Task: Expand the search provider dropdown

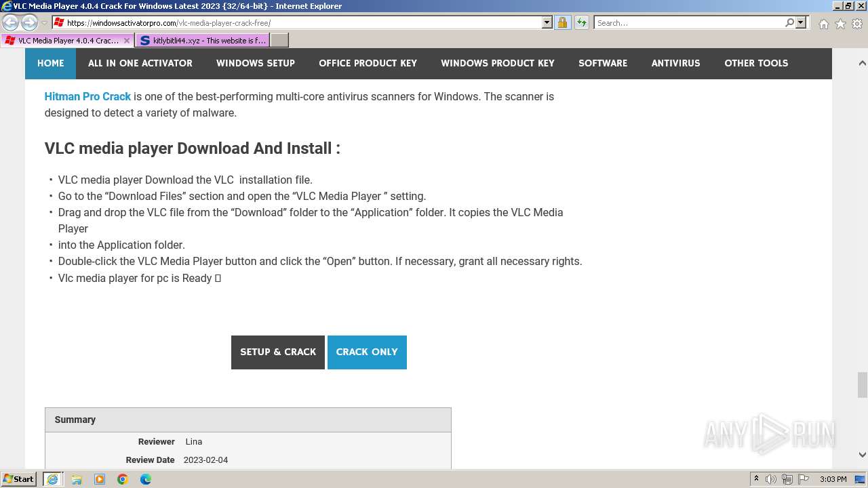Action: (x=801, y=22)
